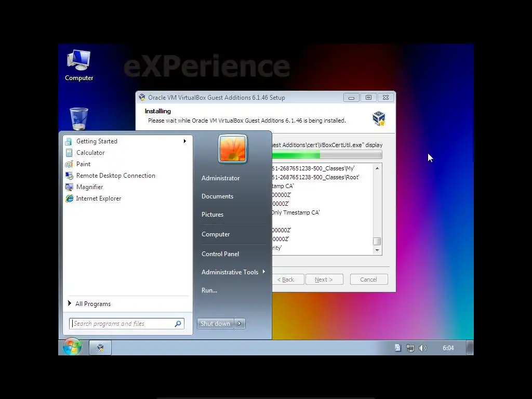Click the volume speaker tray icon
Viewport: 532px width, 399px height.
pos(423,348)
